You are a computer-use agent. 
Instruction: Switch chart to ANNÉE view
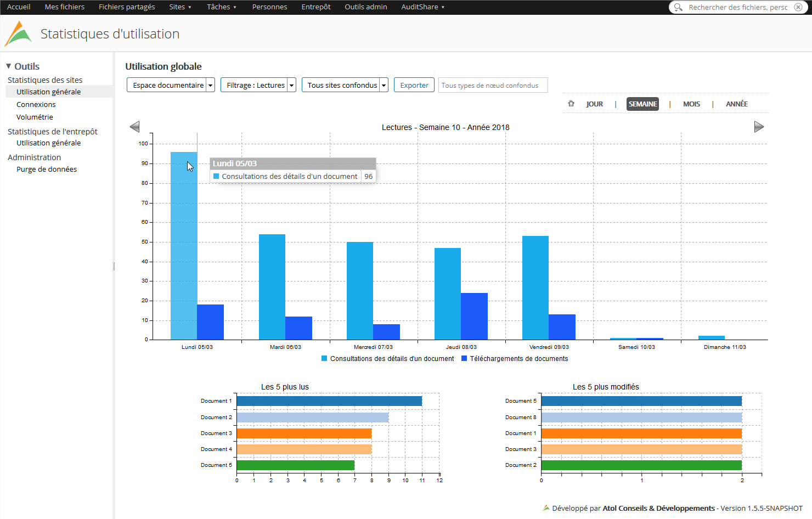[736, 104]
